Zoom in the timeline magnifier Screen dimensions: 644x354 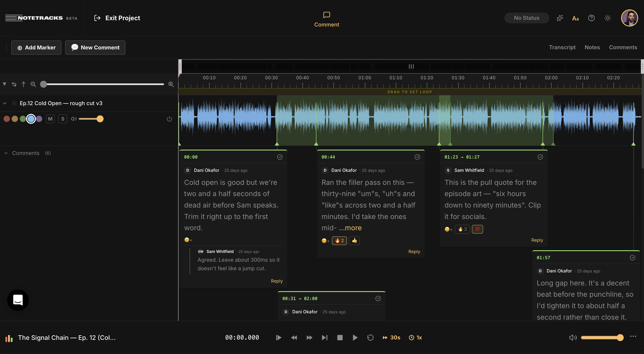tap(171, 84)
